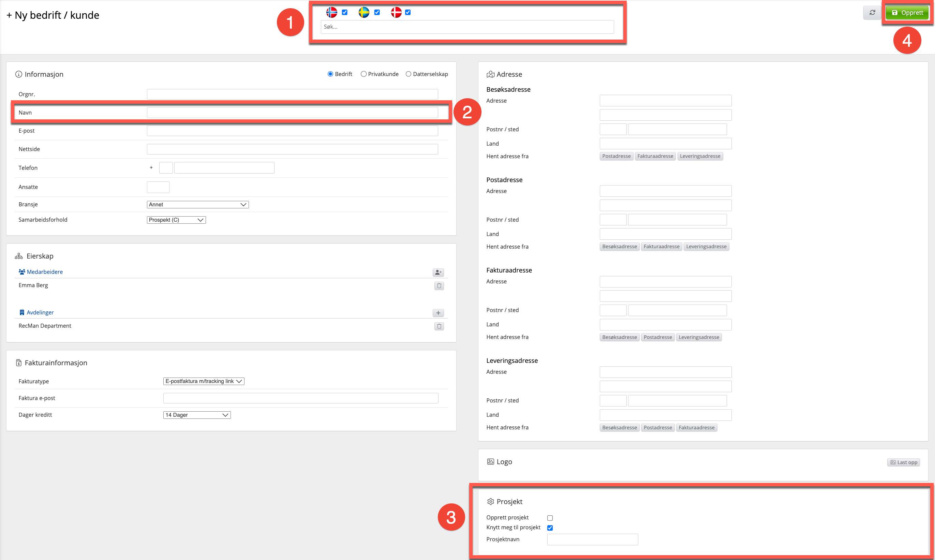935x560 pixels.
Task: Click the refresh icon button beside Opprett
Action: click(872, 13)
